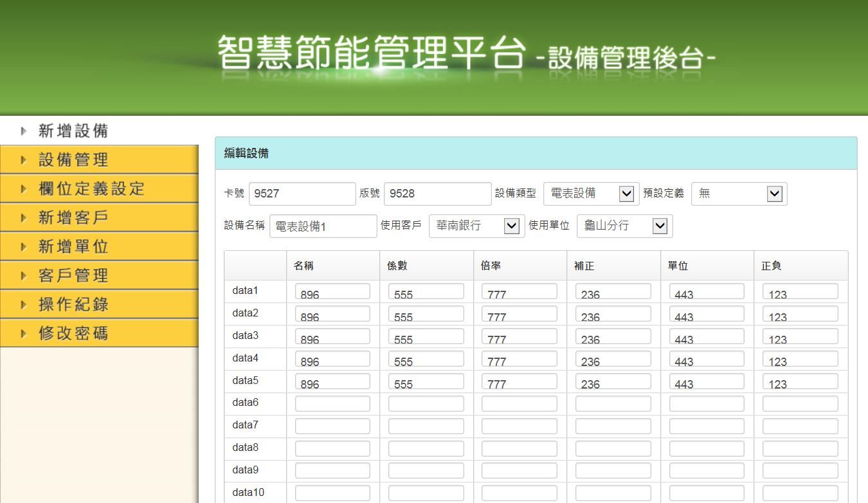The image size is (868, 503).
Task: Click the data1 係數 field
Action: point(426,291)
